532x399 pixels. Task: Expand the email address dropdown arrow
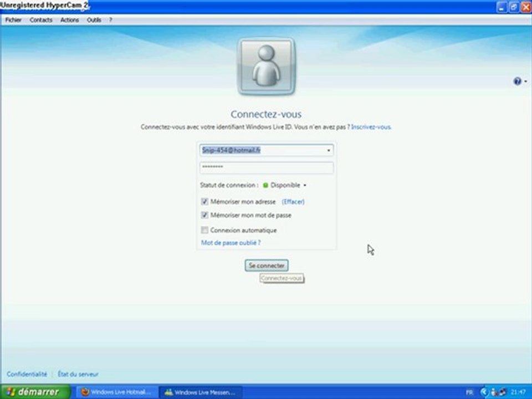pos(329,150)
